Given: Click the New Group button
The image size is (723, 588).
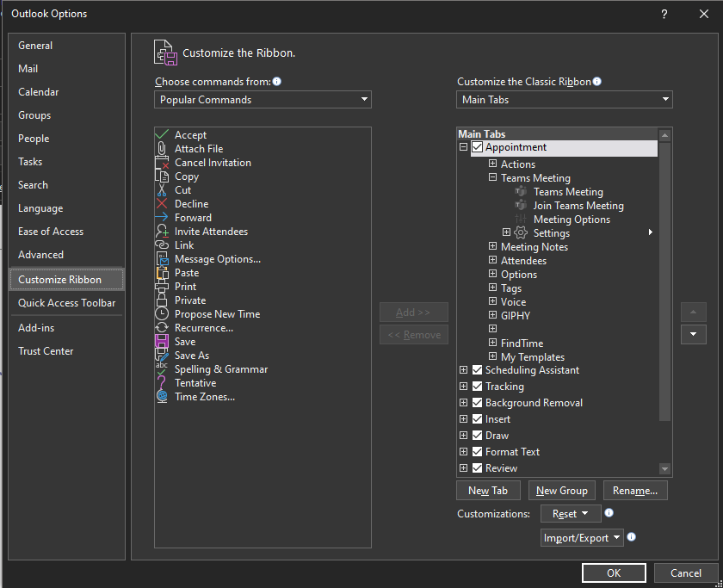Looking at the screenshot, I should pyautogui.click(x=561, y=490).
